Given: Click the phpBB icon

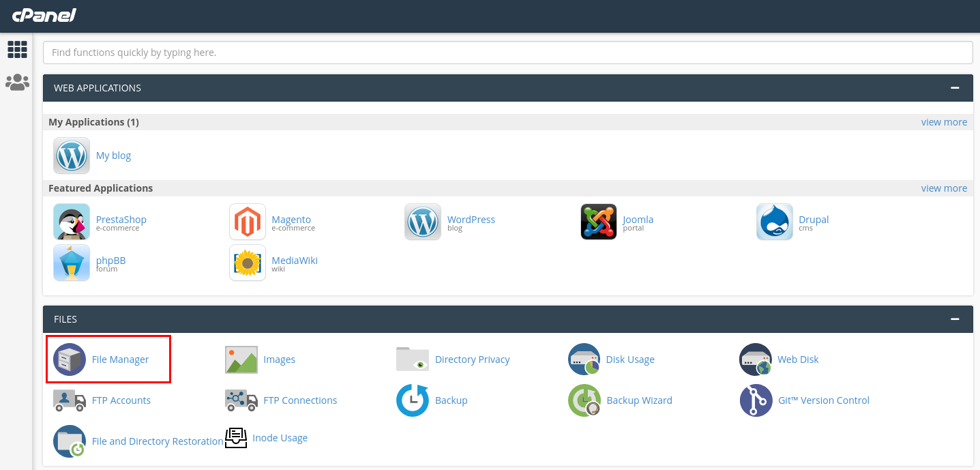Looking at the screenshot, I should coord(72,263).
